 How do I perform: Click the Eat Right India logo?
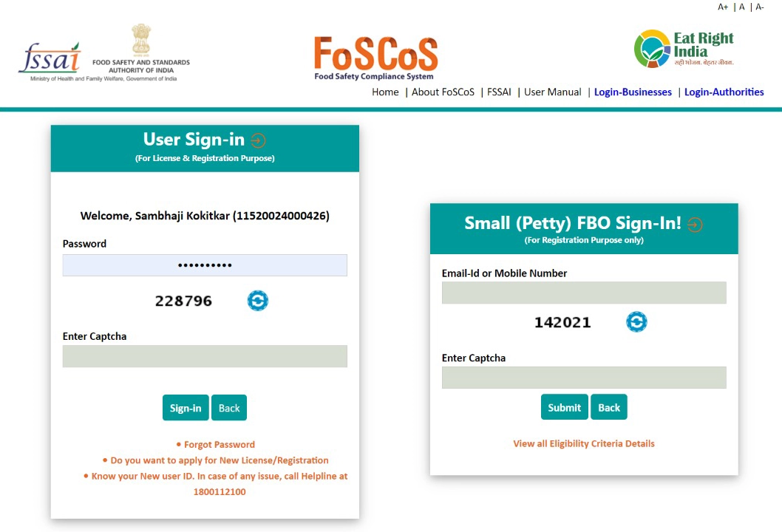point(684,48)
